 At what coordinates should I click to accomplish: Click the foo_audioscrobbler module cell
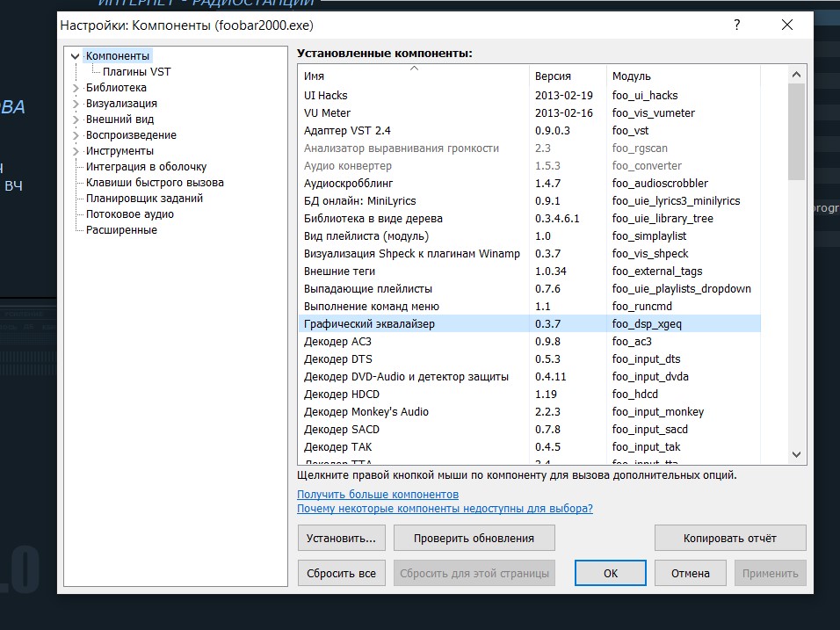[660, 184]
